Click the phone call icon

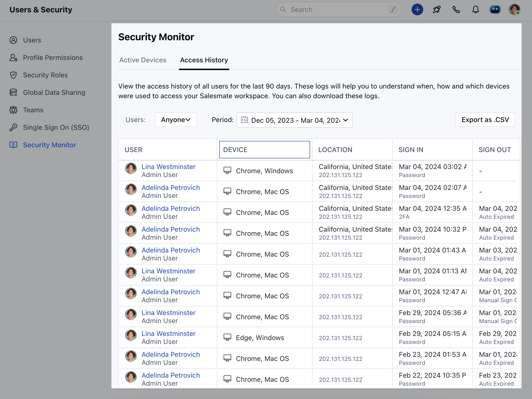pyautogui.click(x=456, y=10)
